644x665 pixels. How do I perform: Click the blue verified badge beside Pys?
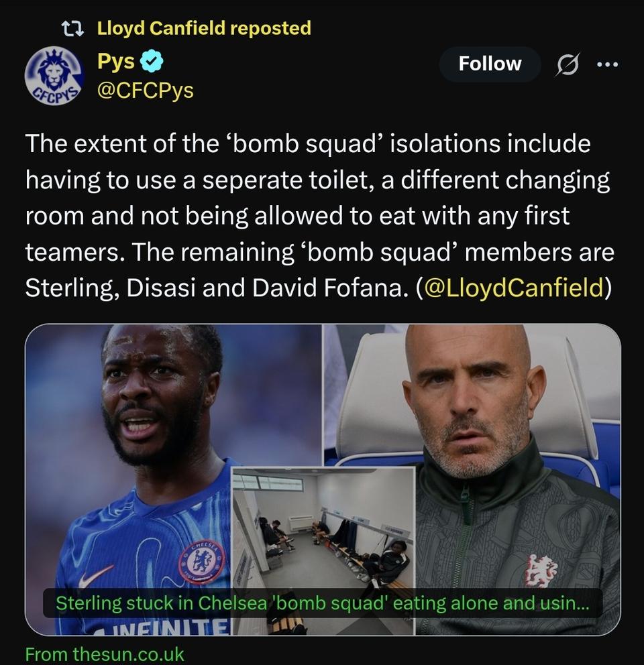tap(154, 63)
